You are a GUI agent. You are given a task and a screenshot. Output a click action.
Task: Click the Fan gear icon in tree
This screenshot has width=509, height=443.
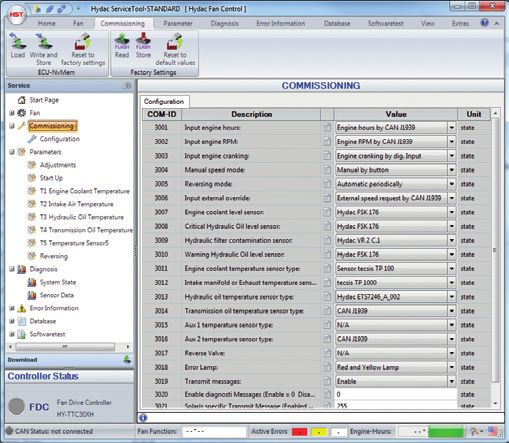[22, 113]
